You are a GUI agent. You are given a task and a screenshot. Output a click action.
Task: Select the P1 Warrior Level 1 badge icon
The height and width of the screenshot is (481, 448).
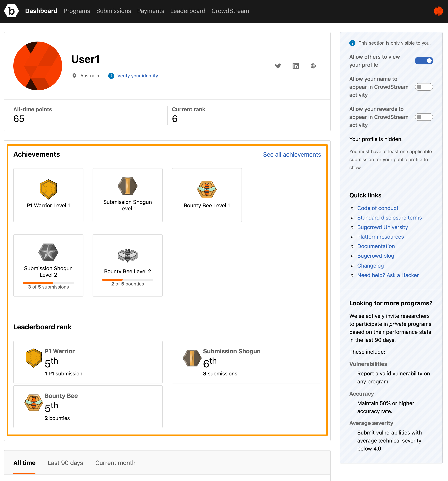coord(48,189)
